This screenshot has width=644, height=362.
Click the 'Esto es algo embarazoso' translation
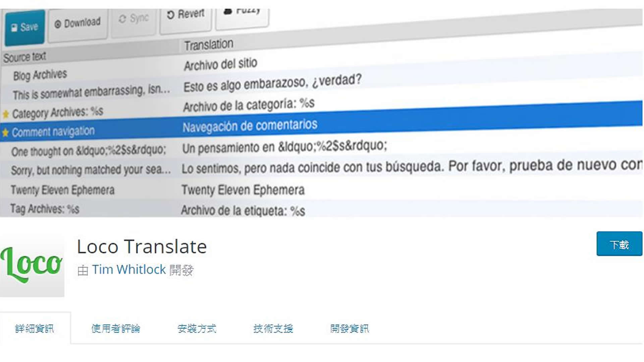pyautogui.click(x=272, y=83)
